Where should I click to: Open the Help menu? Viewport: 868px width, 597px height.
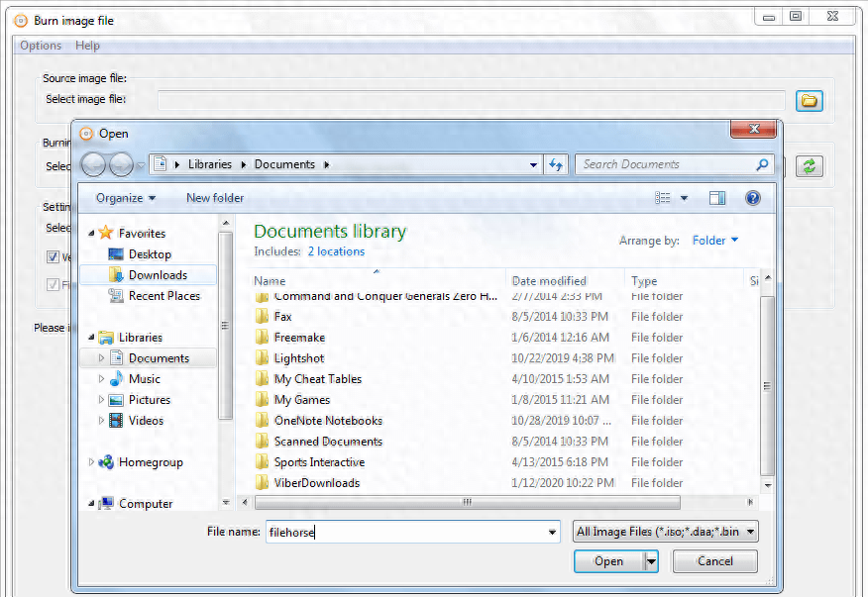[87, 46]
